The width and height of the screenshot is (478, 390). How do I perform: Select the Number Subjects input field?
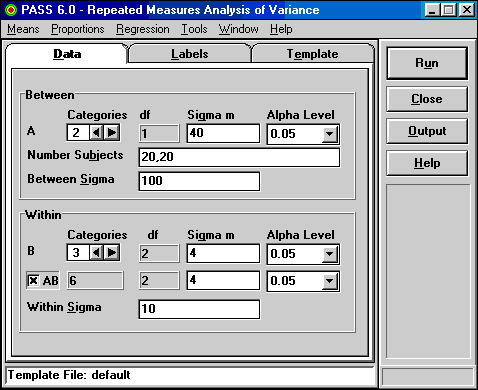pos(239,157)
